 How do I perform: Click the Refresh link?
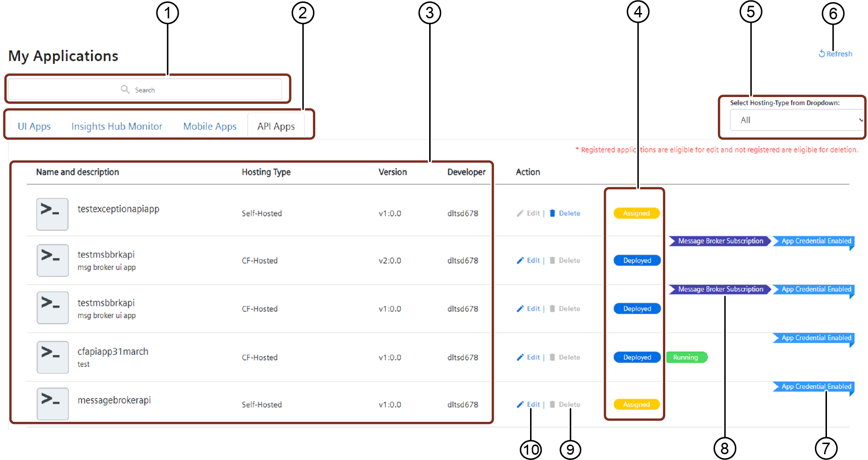[835, 54]
